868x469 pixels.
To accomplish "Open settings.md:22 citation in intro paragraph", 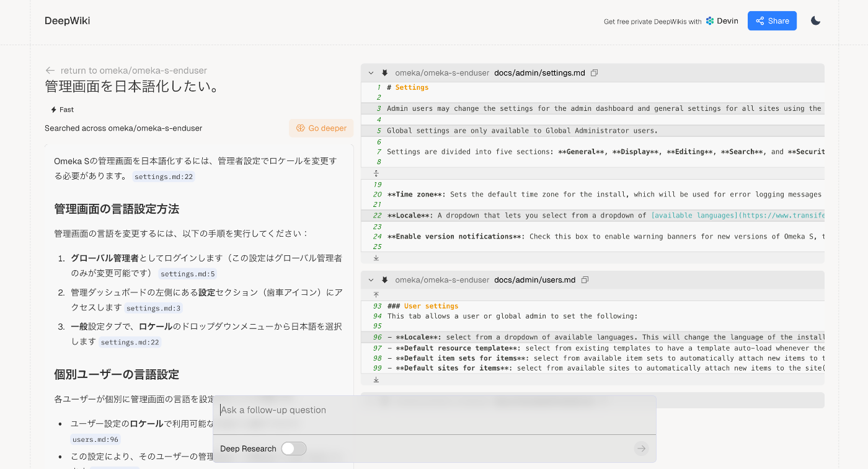I will click(x=164, y=177).
